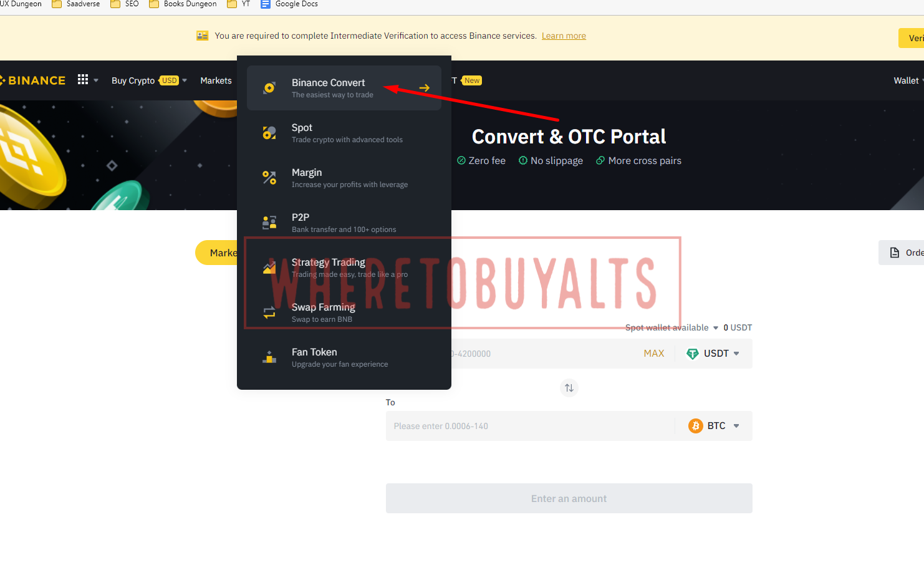This screenshot has width=924, height=565.
Task: Click the Spot trading icon
Action: 269,133
